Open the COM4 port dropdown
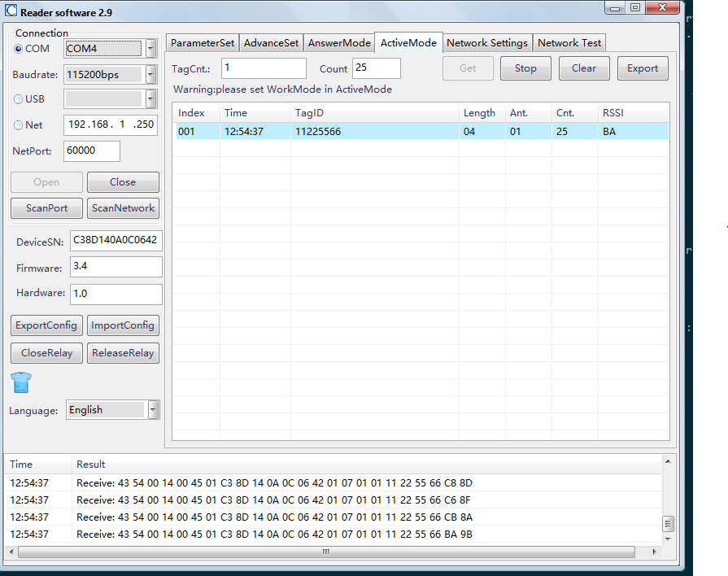 click(x=151, y=49)
